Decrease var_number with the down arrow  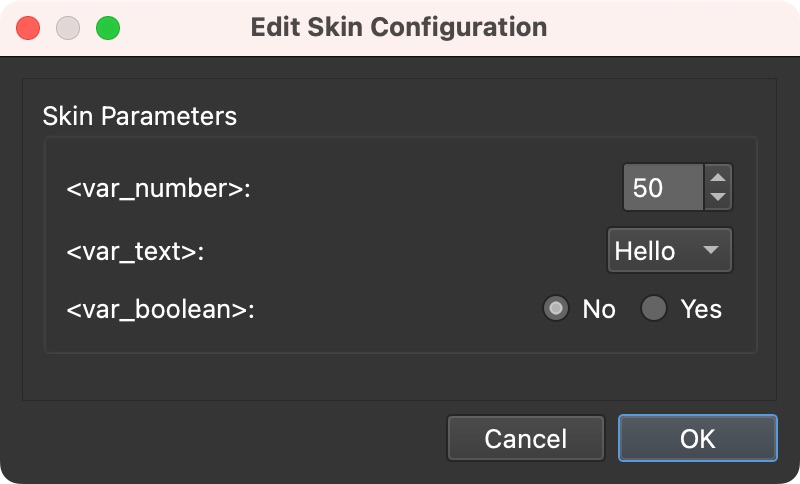[718, 198]
